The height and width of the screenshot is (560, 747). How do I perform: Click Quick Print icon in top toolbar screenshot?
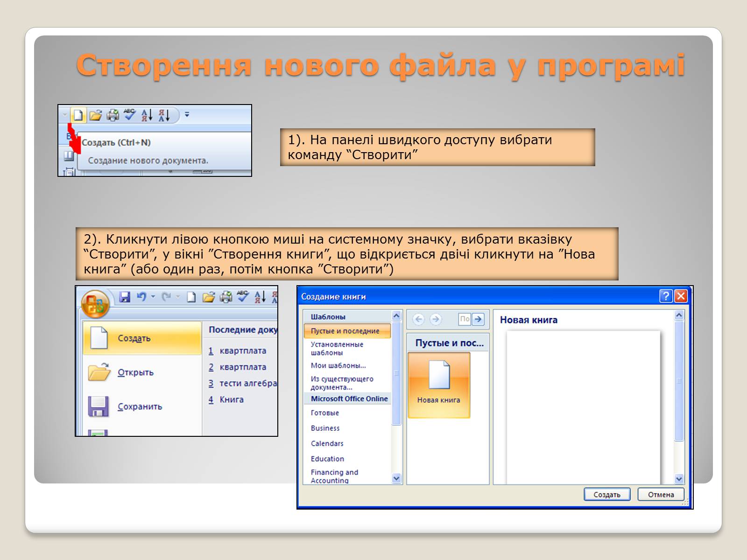113,115
